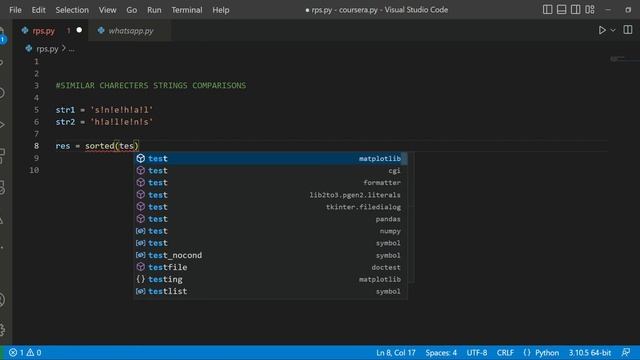Click module icon of testfile suggestion

[140, 267]
